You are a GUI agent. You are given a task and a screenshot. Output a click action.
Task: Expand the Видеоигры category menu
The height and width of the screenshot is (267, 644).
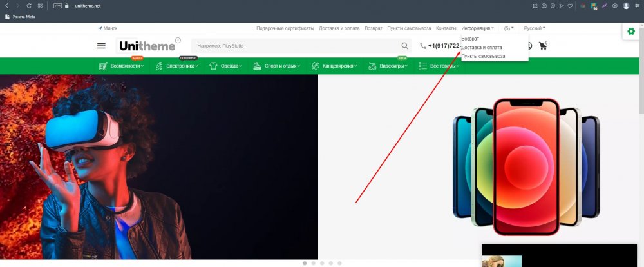tap(388, 66)
